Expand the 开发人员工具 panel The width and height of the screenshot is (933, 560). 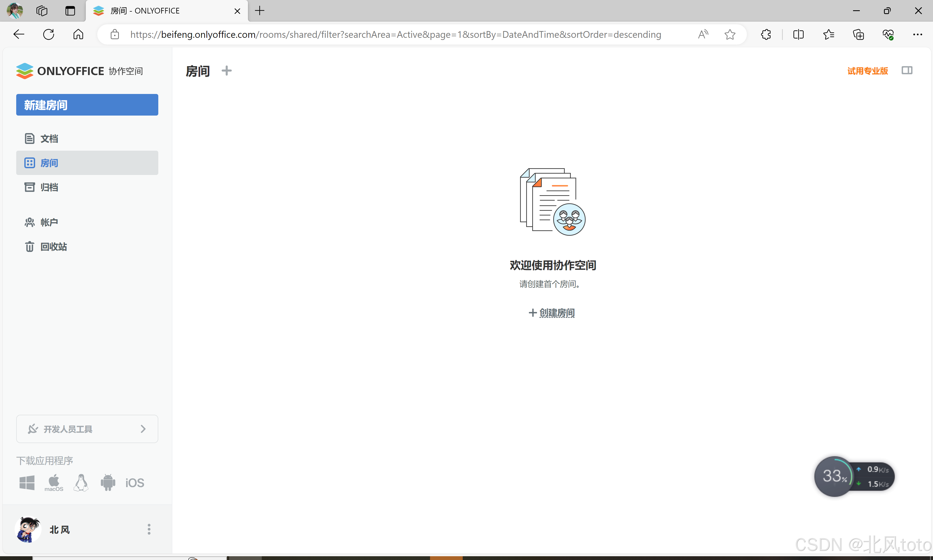click(87, 429)
